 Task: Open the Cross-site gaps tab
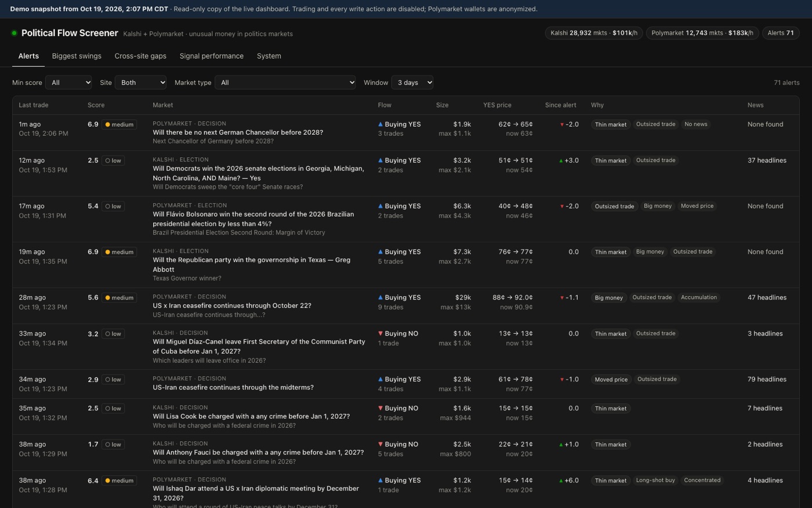coord(140,56)
